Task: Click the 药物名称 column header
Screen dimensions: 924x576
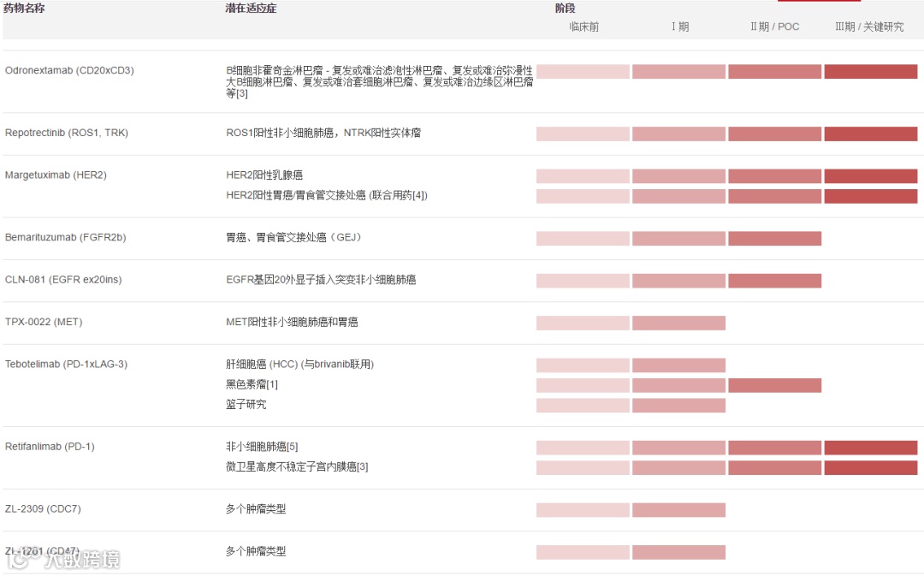Action: (24, 9)
